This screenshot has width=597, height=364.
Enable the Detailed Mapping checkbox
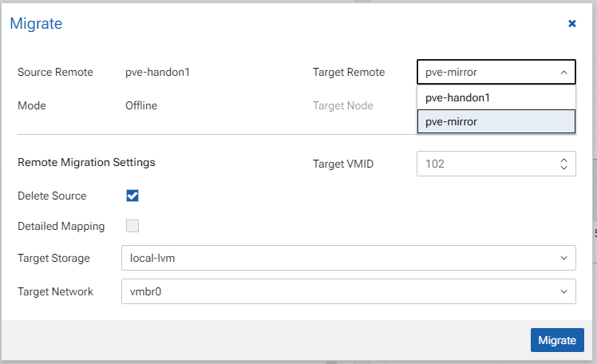click(132, 226)
